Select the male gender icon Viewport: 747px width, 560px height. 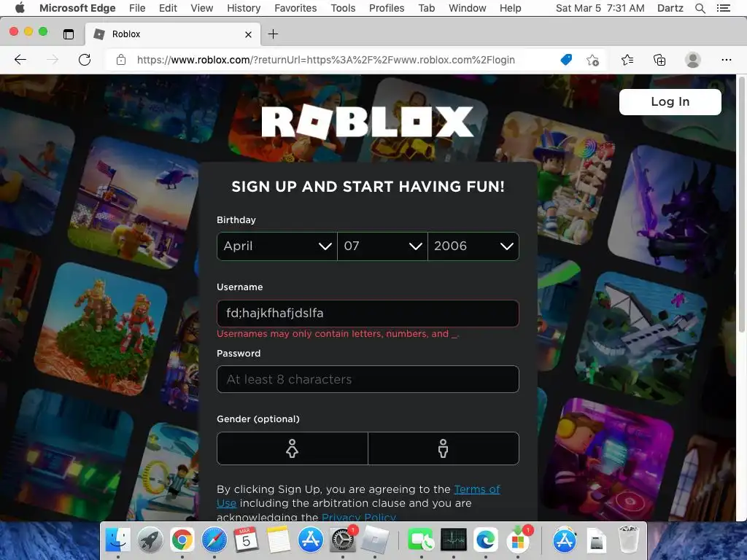coord(443,448)
